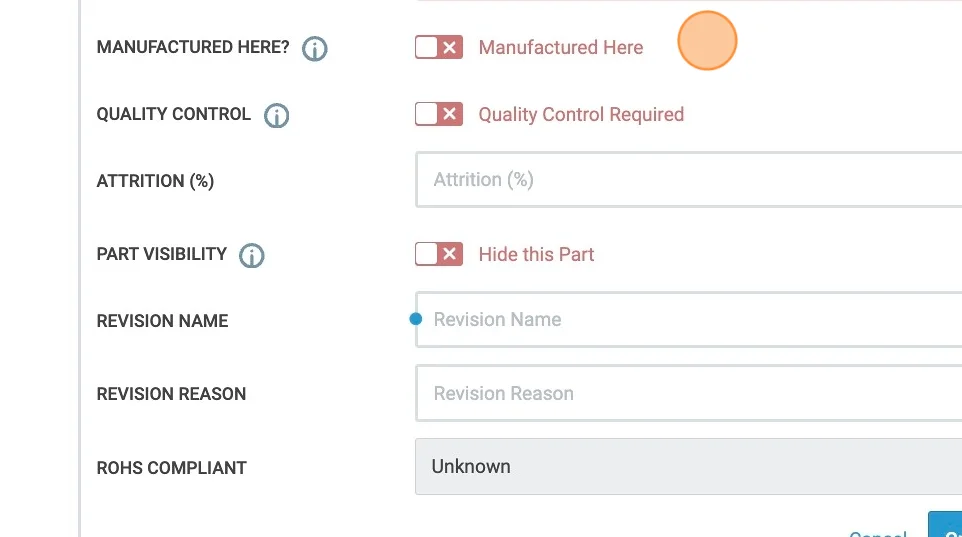Click the red Manufactured Here text
The width and height of the screenshot is (962, 537).
pos(560,48)
